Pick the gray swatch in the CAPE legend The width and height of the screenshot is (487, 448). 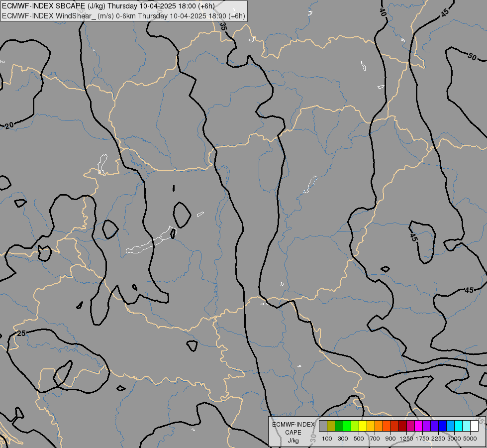pyautogui.click(x=323, y=426)
